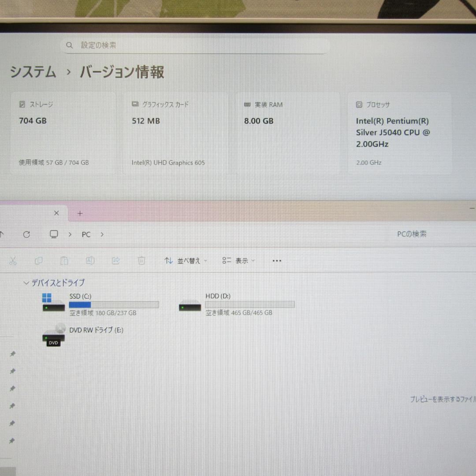This screenshot has width=476, height=476.
Task: Open the 表示 view options dropdown
Action: pos(238,260)
